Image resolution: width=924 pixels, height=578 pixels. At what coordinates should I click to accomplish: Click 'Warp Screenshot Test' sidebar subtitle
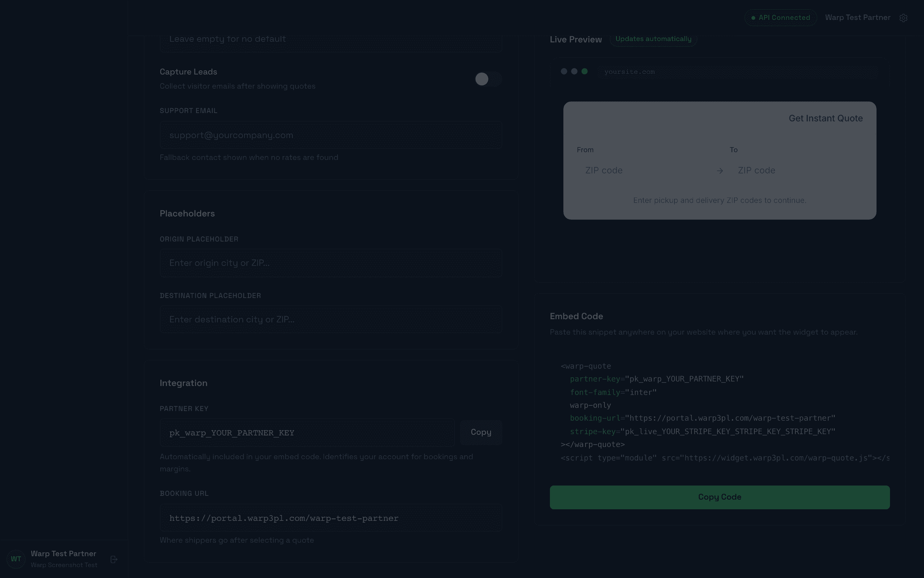click(x=64, y=565)
